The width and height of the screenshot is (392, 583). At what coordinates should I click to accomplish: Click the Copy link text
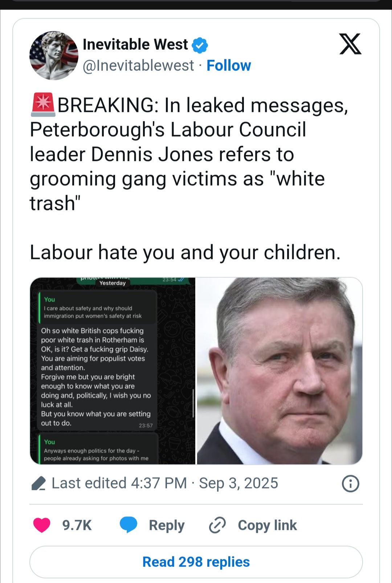pos(267,525)
